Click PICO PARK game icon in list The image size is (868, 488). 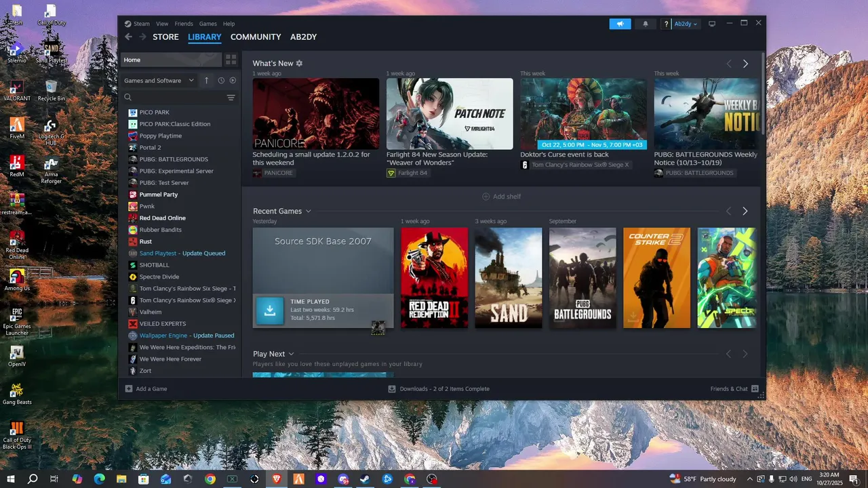133,113
